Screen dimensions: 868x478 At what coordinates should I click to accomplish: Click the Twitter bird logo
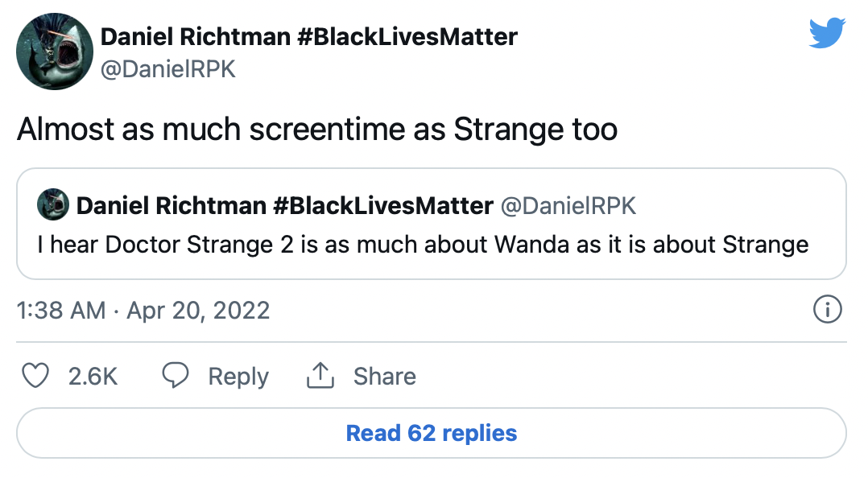pyautogui.click(x=828, y=33)
